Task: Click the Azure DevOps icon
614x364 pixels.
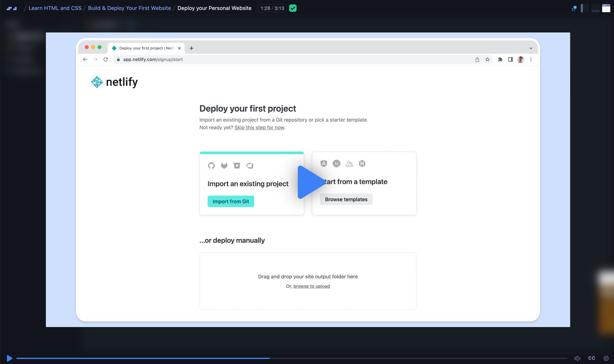Action: pyautogui.click(x=250, y=166)
